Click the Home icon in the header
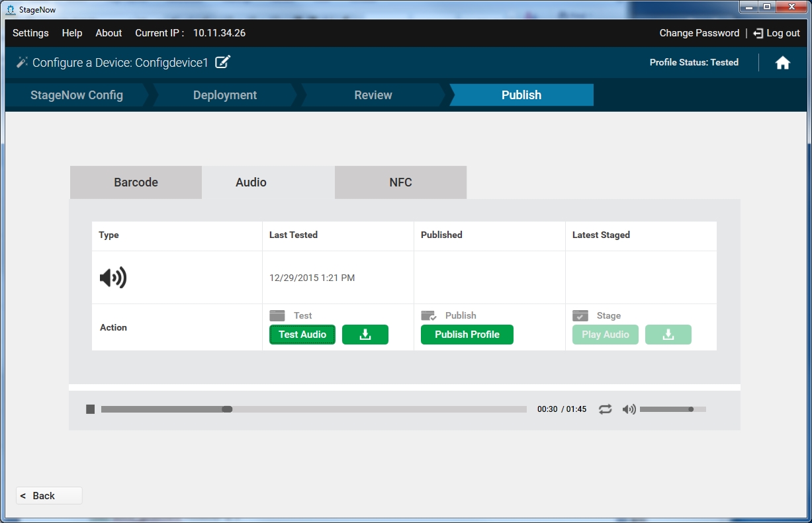 coord(782,63)
